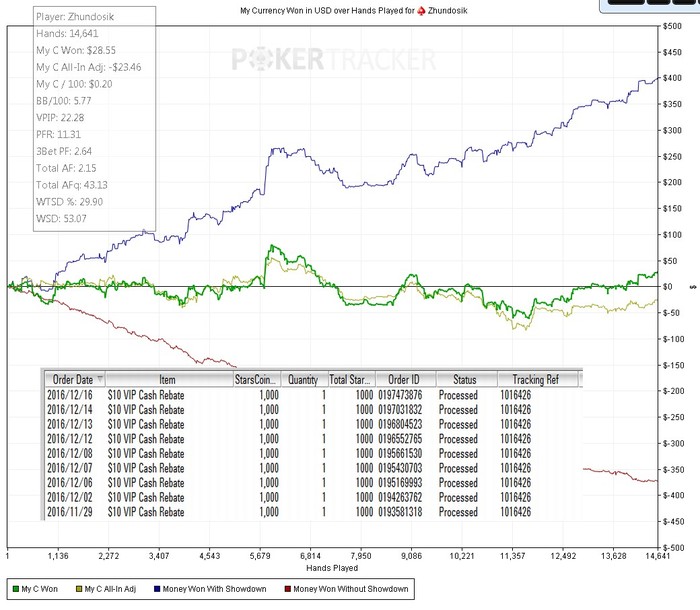Click the red spade icon in chart title
The width and height of the screenshot is (700, 610).
click(421, 11)
